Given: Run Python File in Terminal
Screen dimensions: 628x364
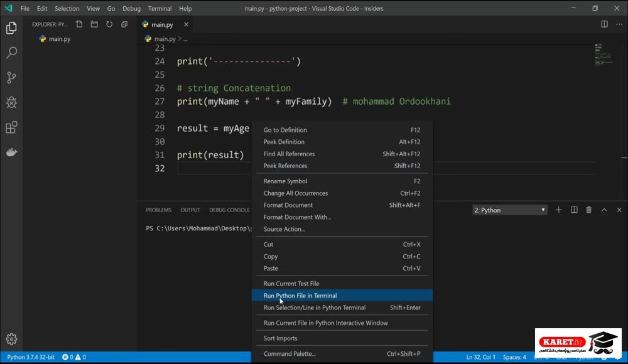Looking at the screenshot, I should (x=342, y=296).
